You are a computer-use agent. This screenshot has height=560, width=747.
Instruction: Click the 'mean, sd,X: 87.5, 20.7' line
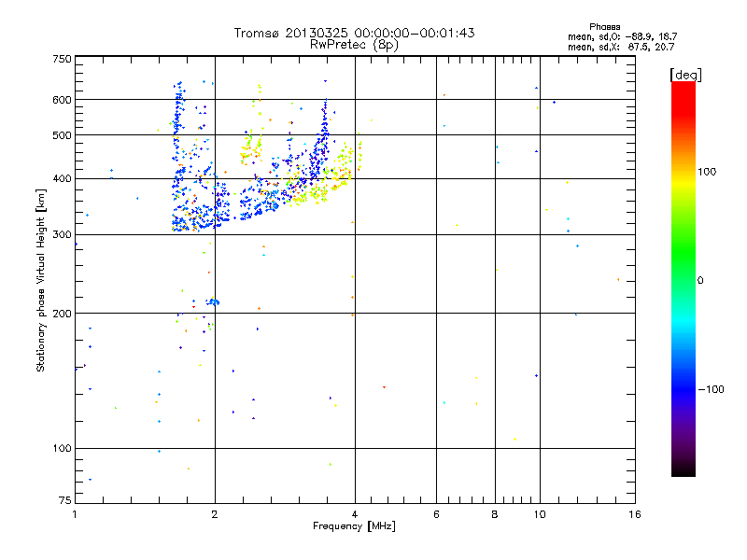pyautogui.click(x=621, y=47)
